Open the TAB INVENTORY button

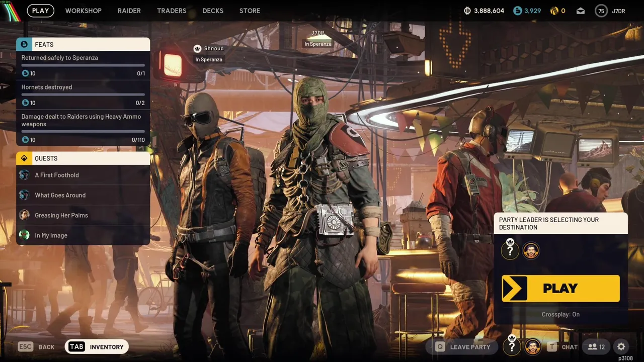pos(97,347)
